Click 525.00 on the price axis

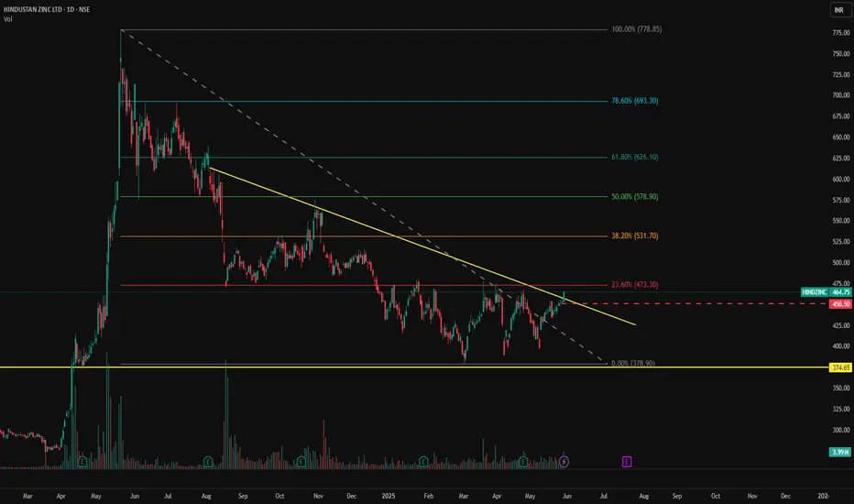(x=841, y=241)
